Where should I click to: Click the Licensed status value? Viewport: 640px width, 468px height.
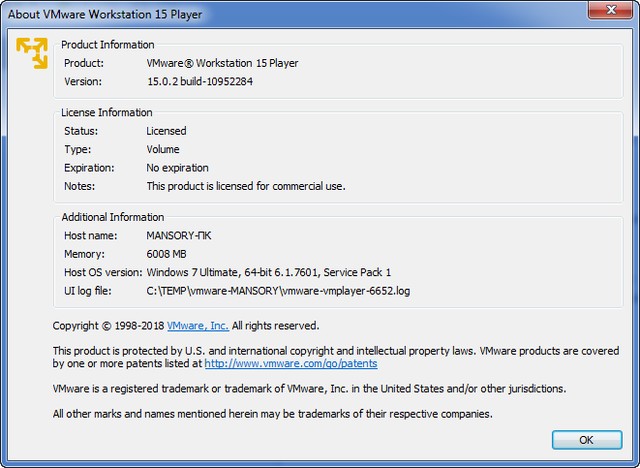pos(166,131)
